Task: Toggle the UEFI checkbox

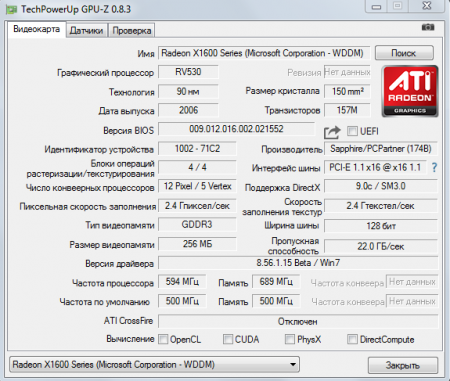Action: point(352,131)
